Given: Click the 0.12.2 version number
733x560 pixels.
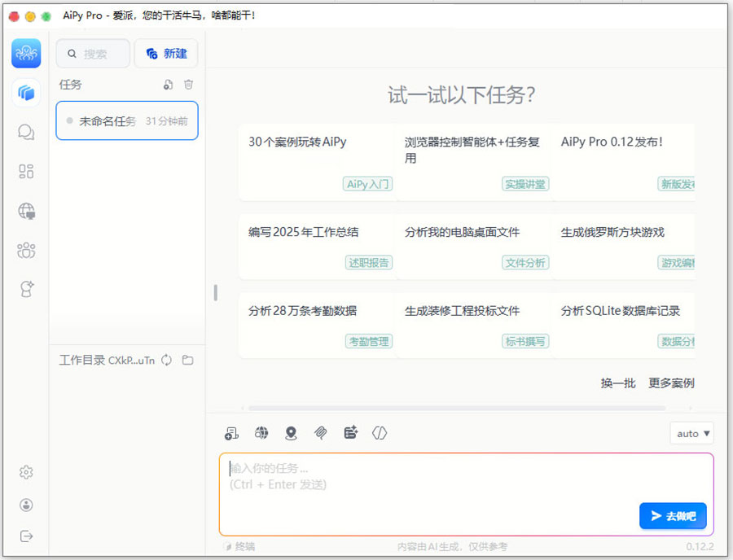Looking at the screenshot, I should [700, 546].
